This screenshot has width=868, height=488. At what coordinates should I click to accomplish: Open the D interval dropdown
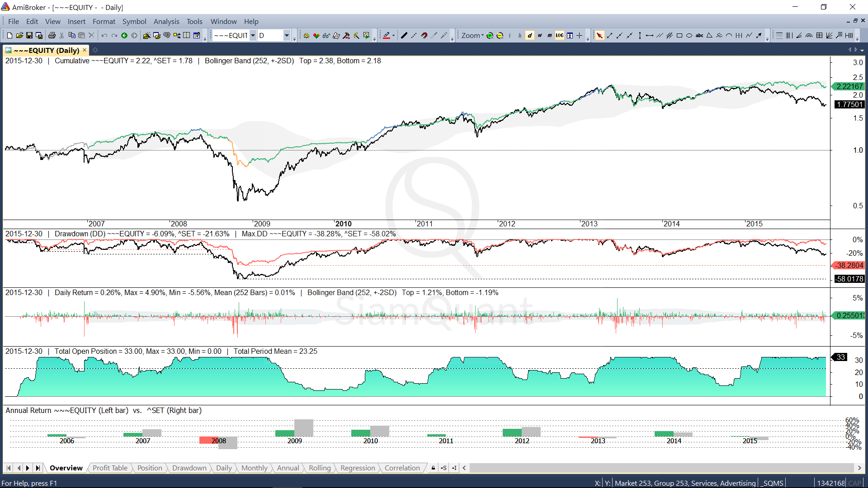[286, 36]
